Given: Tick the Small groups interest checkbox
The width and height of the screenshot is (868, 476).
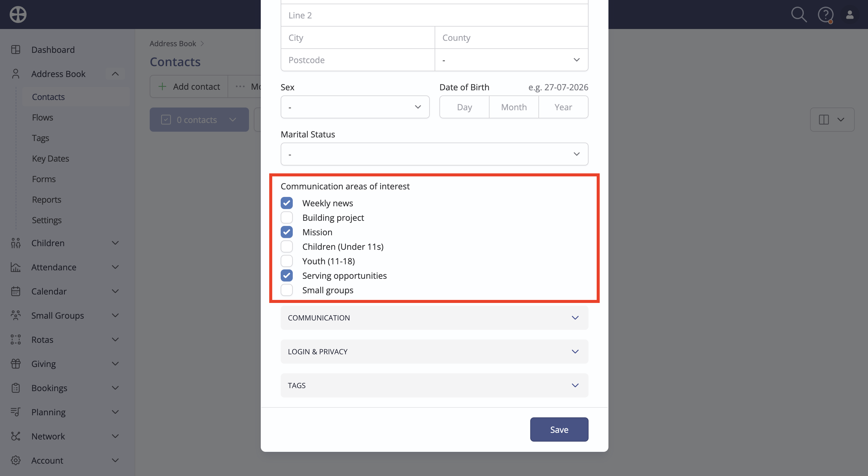Looking at the screenshot, I should 286,290.
